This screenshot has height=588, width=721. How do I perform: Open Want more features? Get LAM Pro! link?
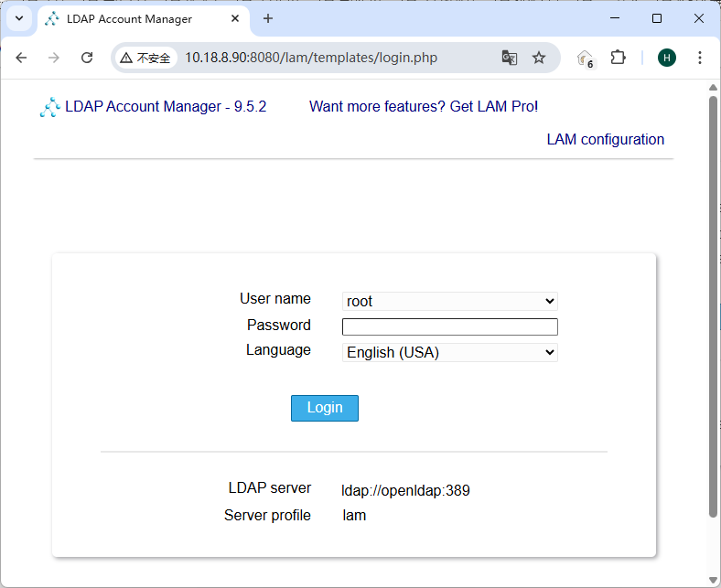pos(424,107)
